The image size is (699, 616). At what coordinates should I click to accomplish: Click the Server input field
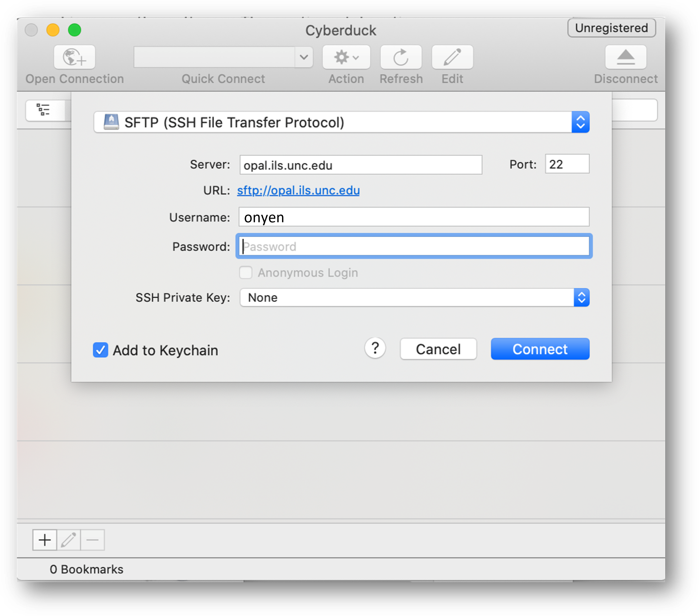tap(361, 165)
